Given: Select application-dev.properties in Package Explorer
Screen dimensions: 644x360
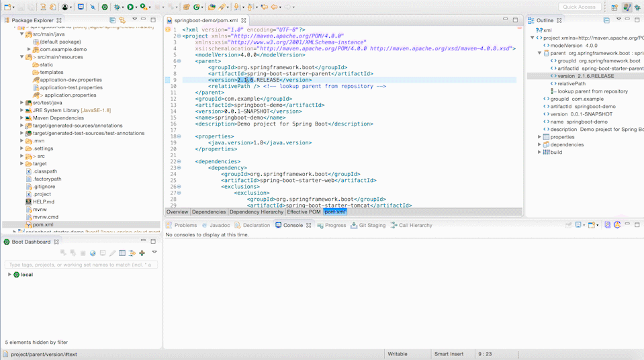Looking at the screenshot, I should 71,80.
